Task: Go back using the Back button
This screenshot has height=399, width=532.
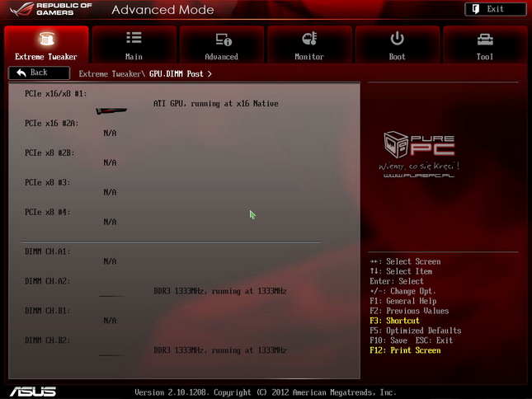Action: [x=39, y=73]
